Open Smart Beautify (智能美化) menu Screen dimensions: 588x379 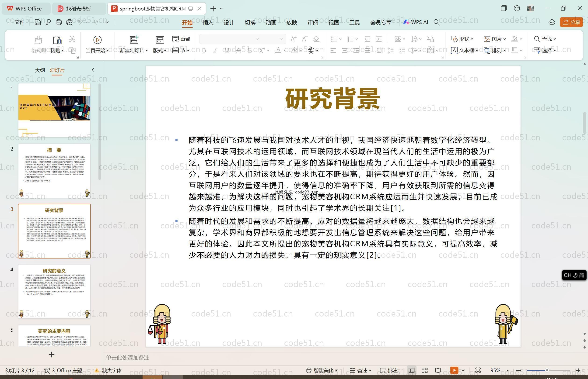(x=322, y=370)
